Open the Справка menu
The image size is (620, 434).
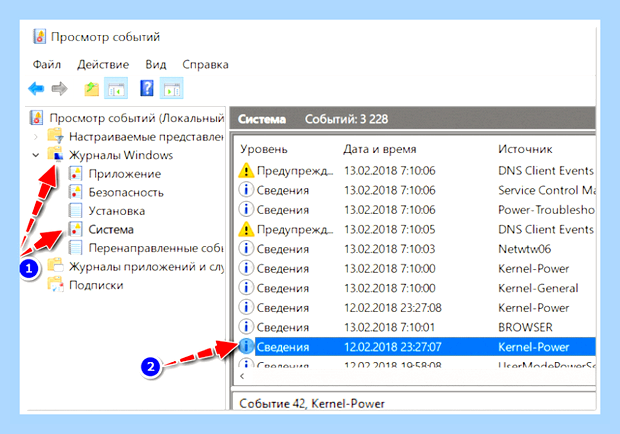205,64
